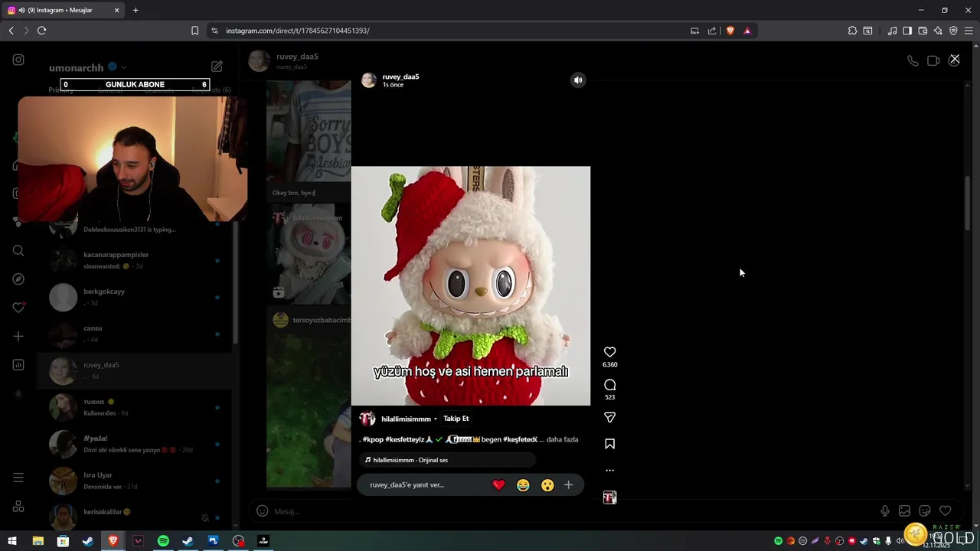Open Brave Rewards triangle icon
This screenshot has width=980, height=551.
pyautogui.click(x=747, y=31)
